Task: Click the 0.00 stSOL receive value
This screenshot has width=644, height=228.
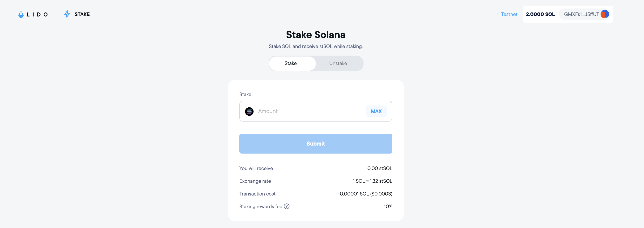Action: (x=380, y=168)
